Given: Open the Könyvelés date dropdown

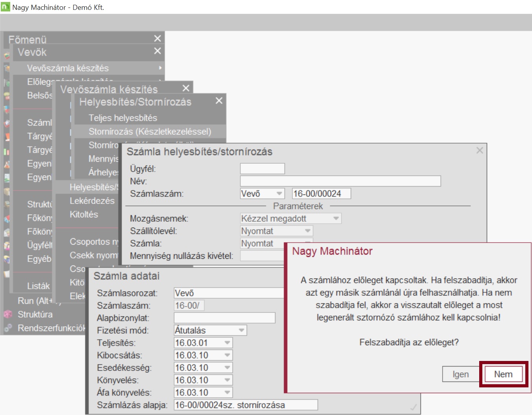Looking at the screenshot, I should pyautogui.click(x=227, y=380).
